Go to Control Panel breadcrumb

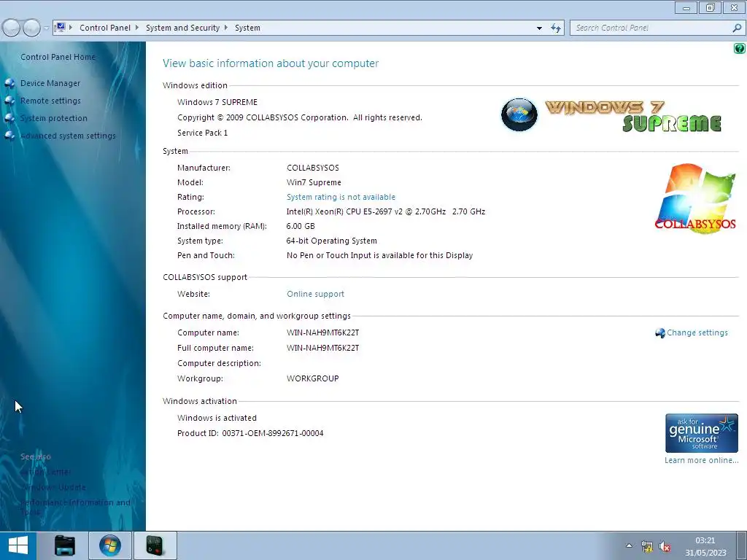pyautogui.click(x=105, y=28)
